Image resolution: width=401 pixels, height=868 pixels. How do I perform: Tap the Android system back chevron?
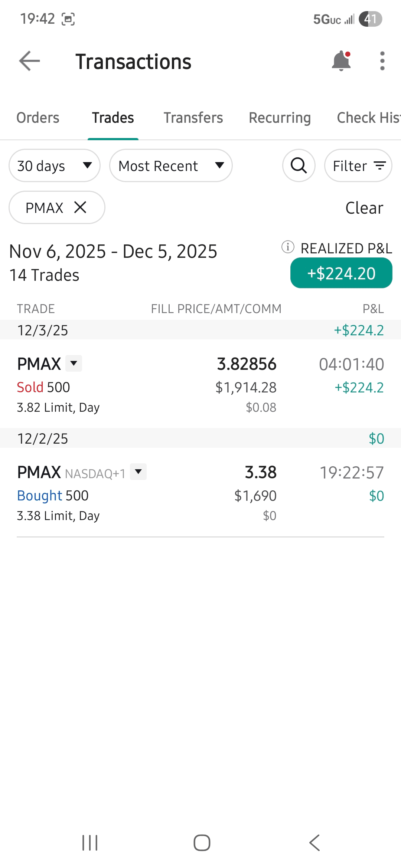(314, 843)
